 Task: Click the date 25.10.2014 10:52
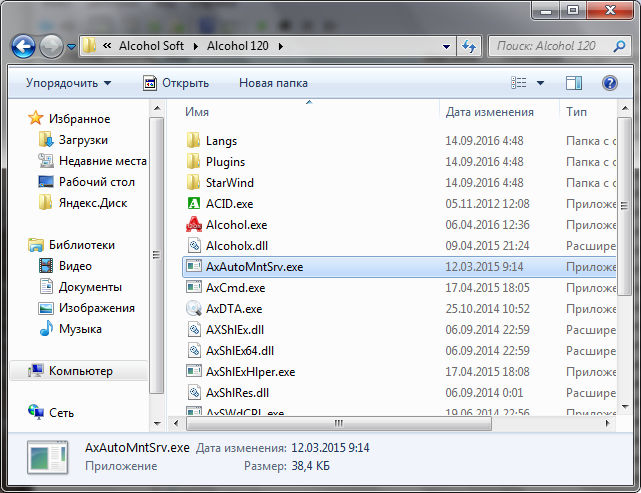[487, 309]
